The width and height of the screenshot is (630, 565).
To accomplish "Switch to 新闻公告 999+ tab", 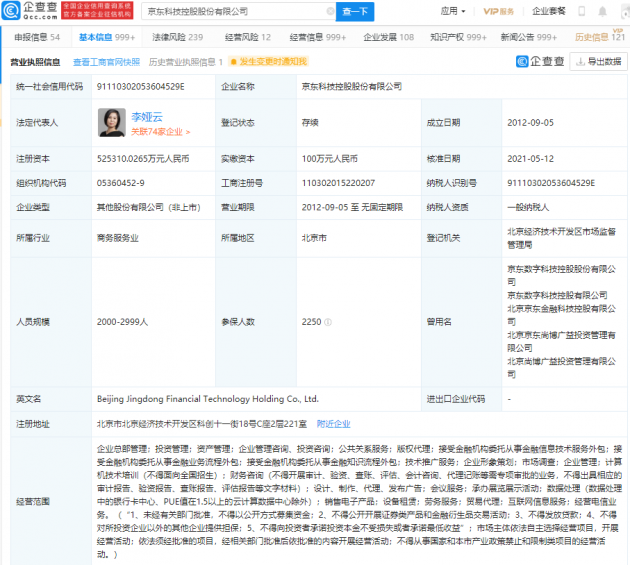I will coord(529,37).
